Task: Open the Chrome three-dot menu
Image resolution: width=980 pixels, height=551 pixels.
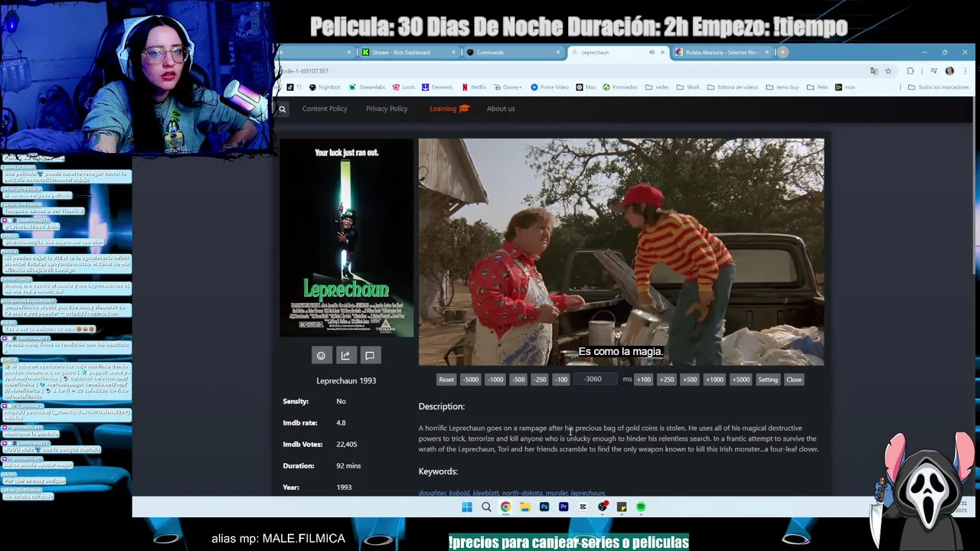Action: tap(965, 71)
